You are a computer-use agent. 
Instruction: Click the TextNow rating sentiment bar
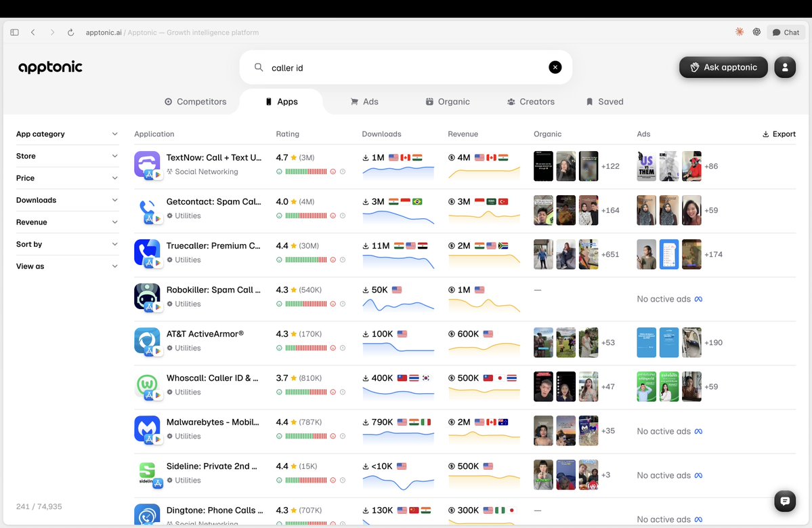(306, 171)
